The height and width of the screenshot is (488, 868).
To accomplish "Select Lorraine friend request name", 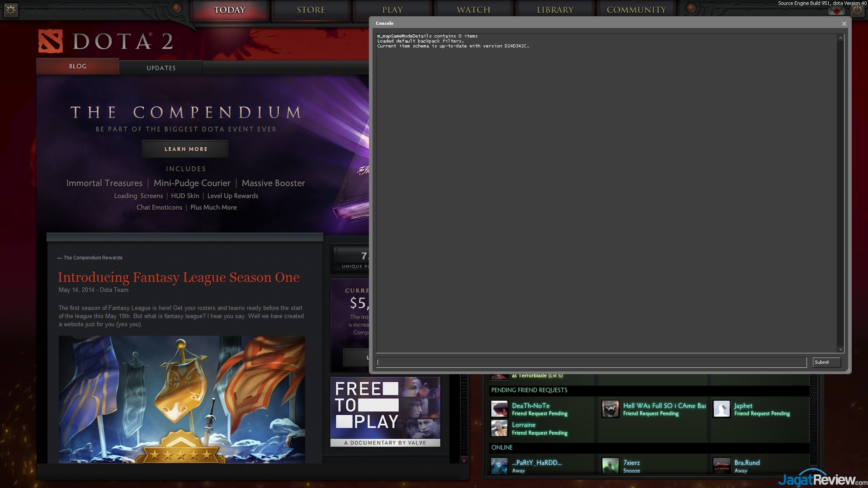I will point(524,425).
